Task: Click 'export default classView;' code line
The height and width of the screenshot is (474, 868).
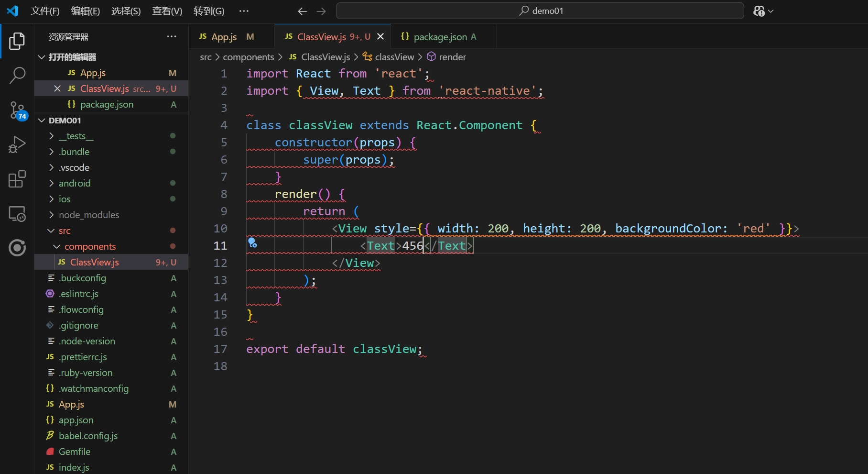Action: point(335,349)
